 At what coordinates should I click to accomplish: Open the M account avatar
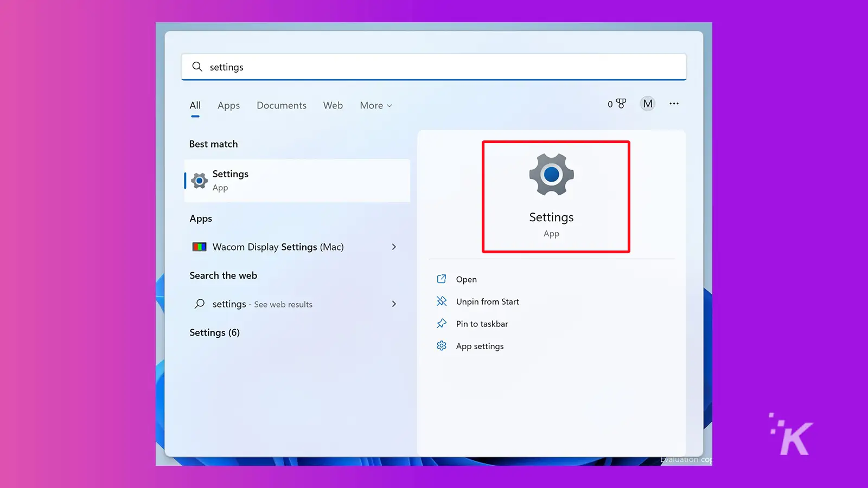pyautogui.click(x=648, y=104)
